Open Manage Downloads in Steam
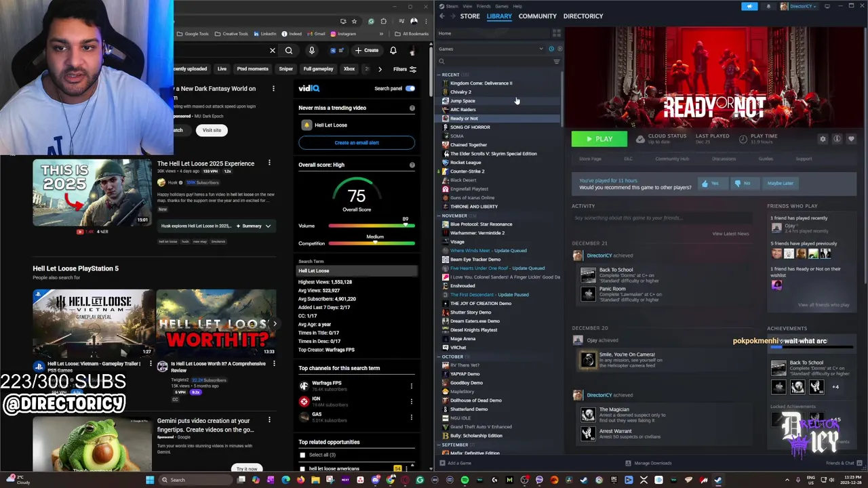 [x=649, y=463]
